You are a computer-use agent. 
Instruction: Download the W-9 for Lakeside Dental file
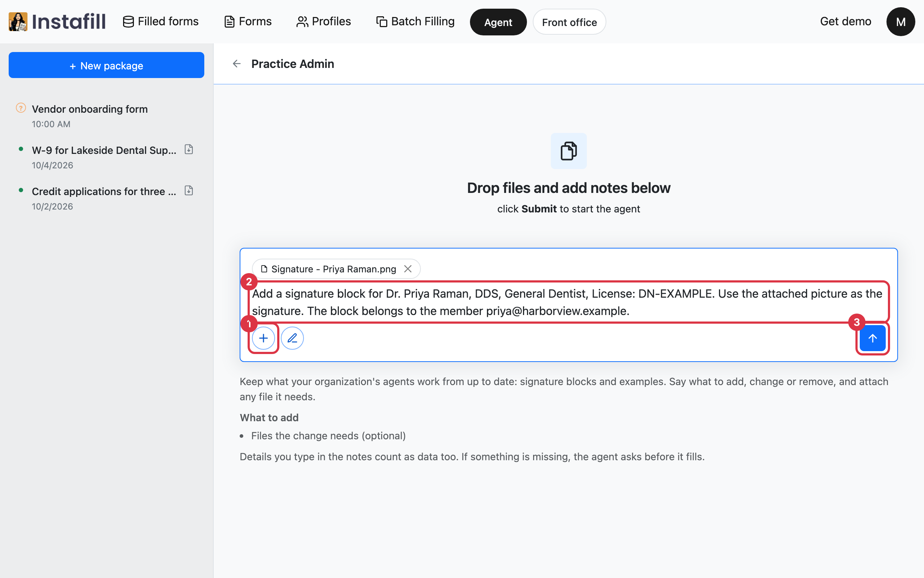click(189, 149)
